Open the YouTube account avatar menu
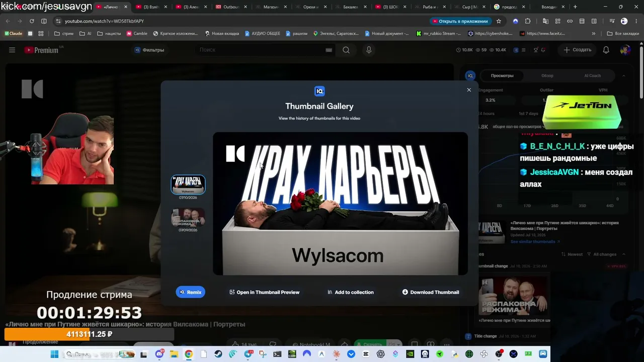 pyautogui.click(x=625, y=50)
